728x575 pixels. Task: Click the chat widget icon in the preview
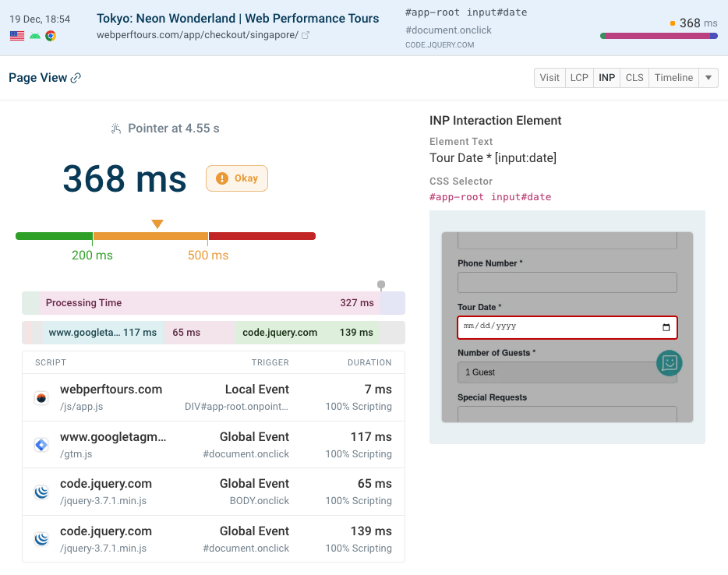[x=669, y=363]
